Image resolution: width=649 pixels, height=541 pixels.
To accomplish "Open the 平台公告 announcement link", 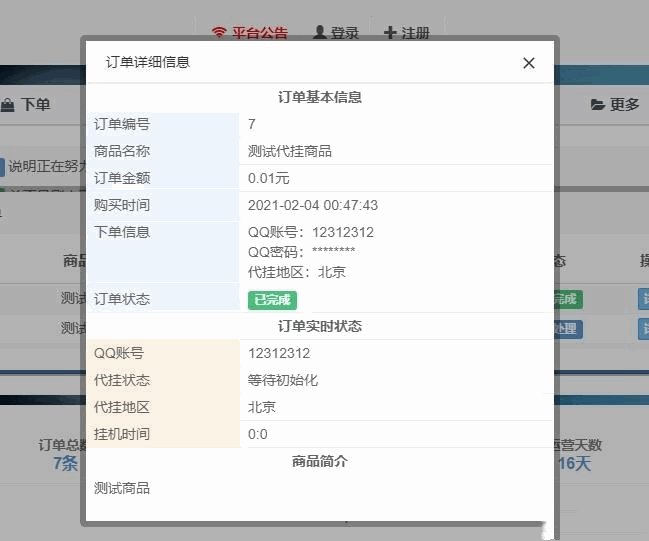I will (259, 33).
